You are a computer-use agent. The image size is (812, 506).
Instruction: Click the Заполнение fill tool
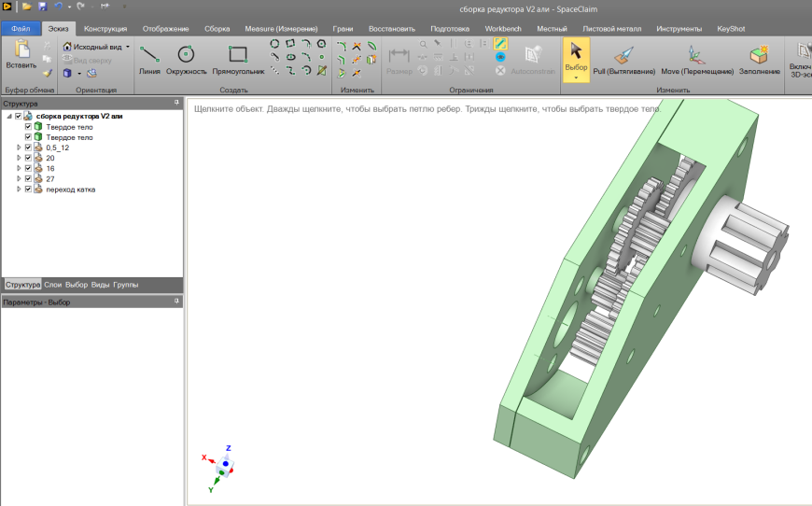click(x=759, y=59)
